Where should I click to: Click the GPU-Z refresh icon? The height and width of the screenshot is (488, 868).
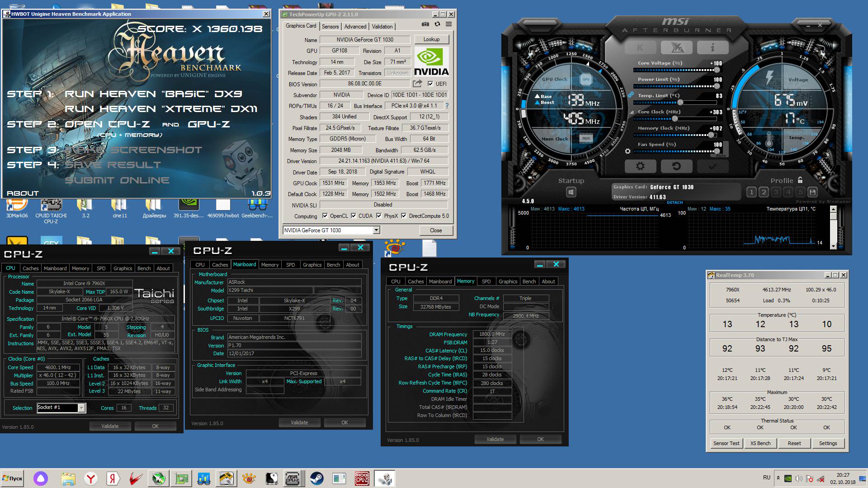tap(437, 24)
